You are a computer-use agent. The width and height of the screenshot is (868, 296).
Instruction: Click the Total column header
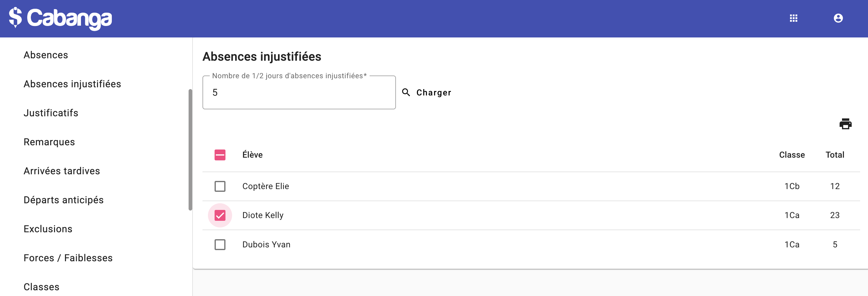pos(835,155)
